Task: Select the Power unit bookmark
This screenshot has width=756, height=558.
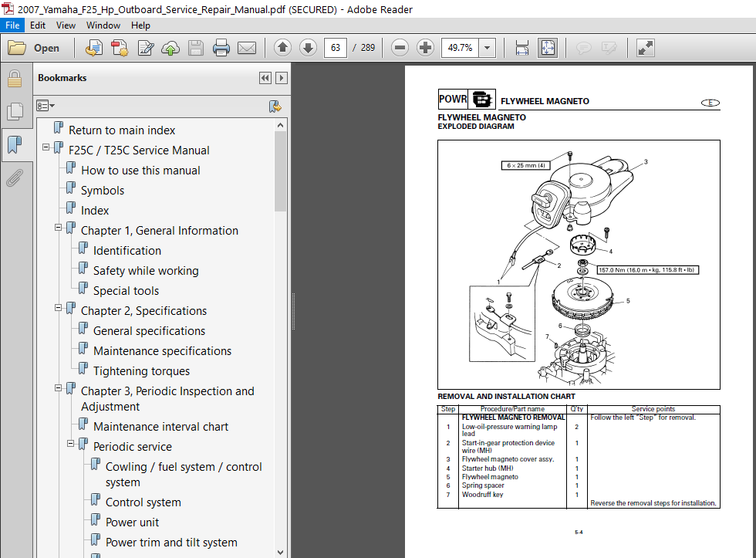Action: point(132,522)
